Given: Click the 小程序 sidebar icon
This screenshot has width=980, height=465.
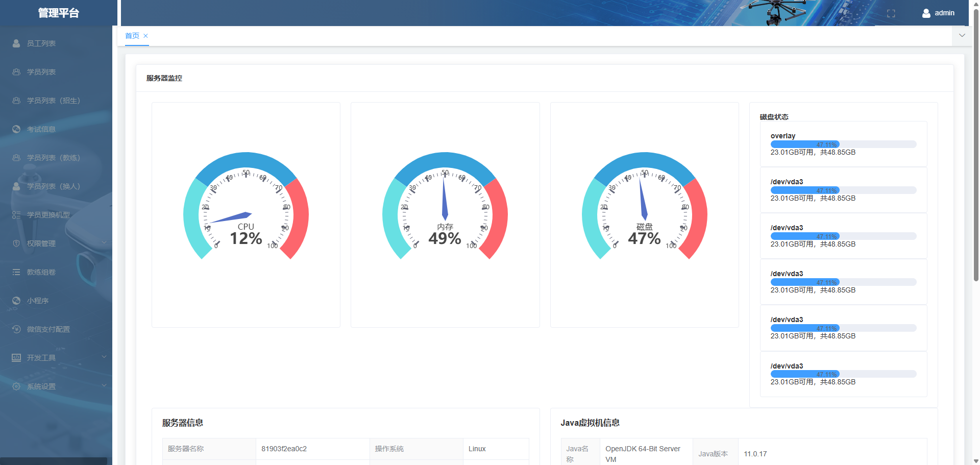Looking at the screenshot, I should pos(16,301).
